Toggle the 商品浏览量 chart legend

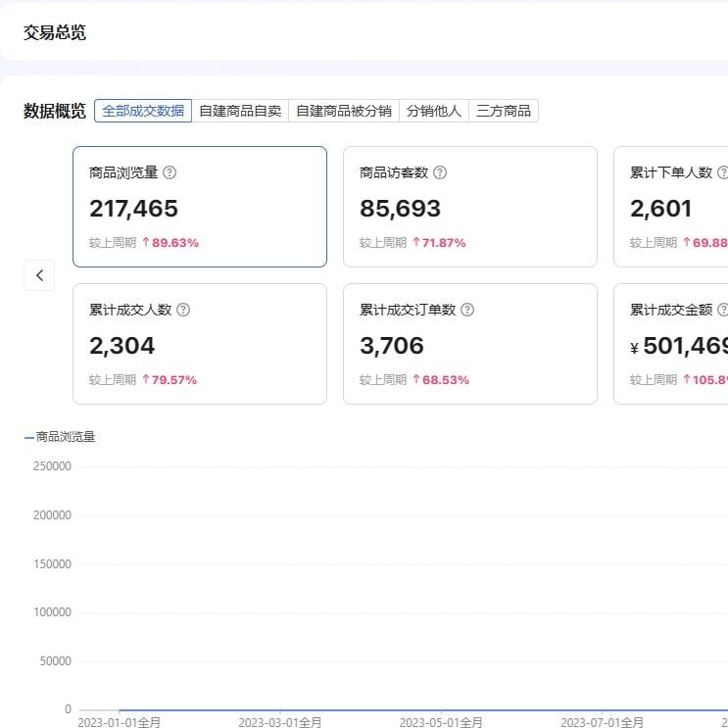61,437
